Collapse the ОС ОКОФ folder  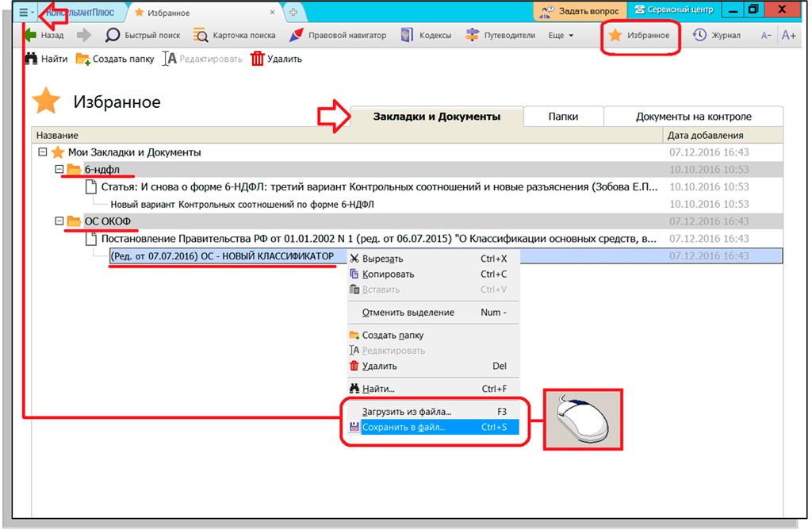point(59,221)
